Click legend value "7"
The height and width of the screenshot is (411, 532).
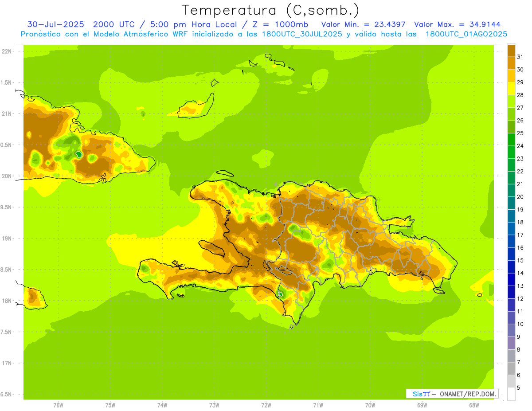click(518, 362)
